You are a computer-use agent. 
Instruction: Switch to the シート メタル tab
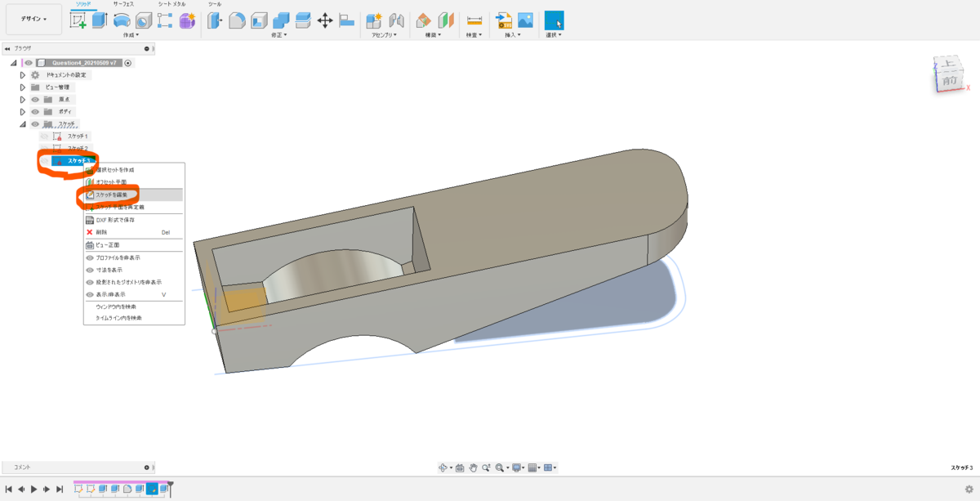[171, 4]
